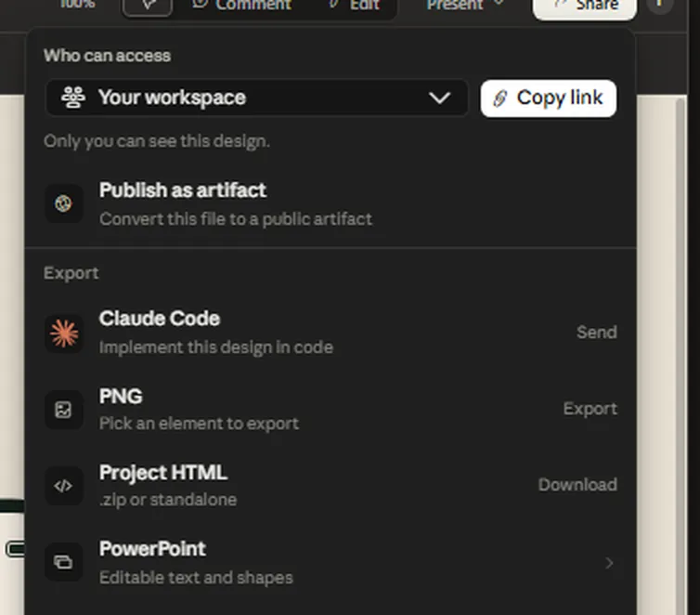The width and height of the screenshot is (700, 615).
Task: Click 'Convert this file to a public artifact' text
Action: (236, 219)
